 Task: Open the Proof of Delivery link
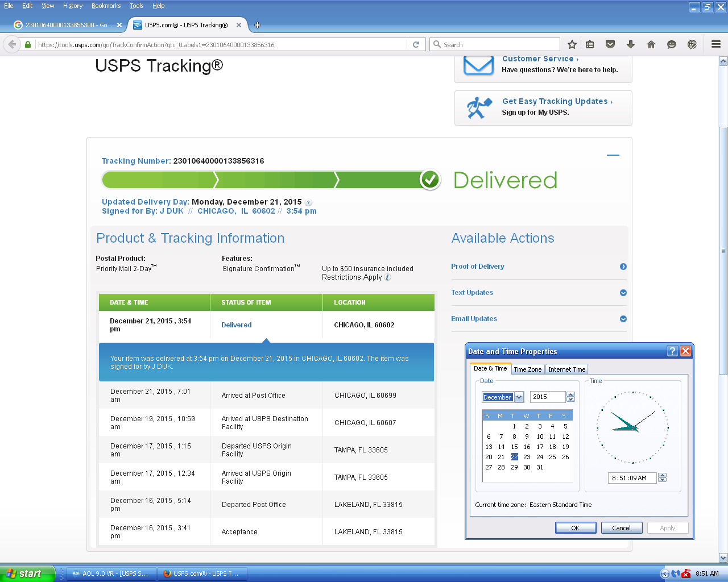478,267
